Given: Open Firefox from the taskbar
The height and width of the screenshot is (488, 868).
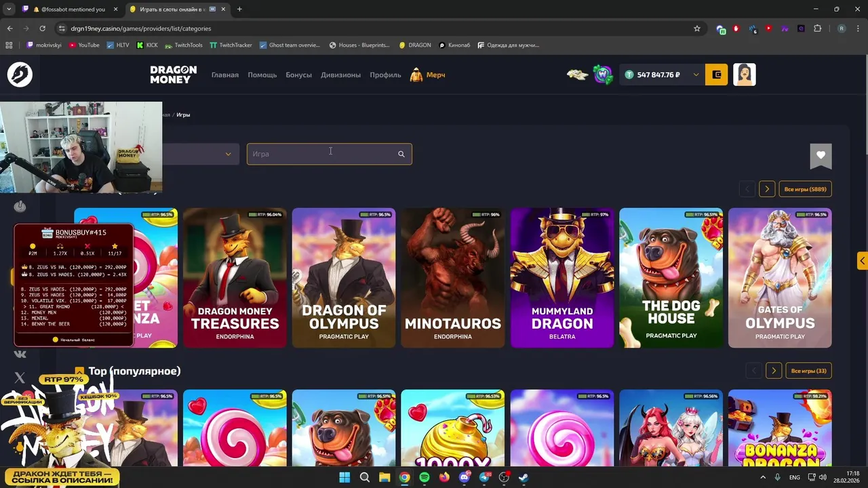Looking at the screenshot, I should point(444,477).
